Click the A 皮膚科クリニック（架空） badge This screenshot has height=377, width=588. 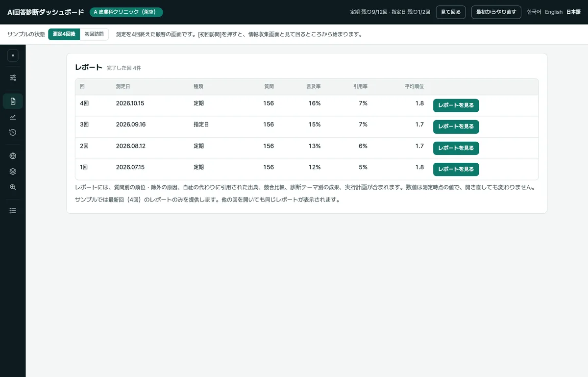[126, 12]
